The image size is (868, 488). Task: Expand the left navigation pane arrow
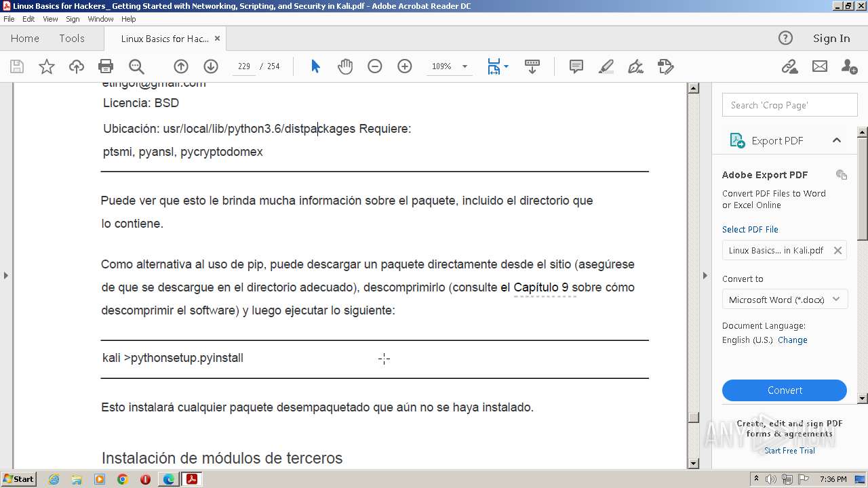(x=6, y=275)
